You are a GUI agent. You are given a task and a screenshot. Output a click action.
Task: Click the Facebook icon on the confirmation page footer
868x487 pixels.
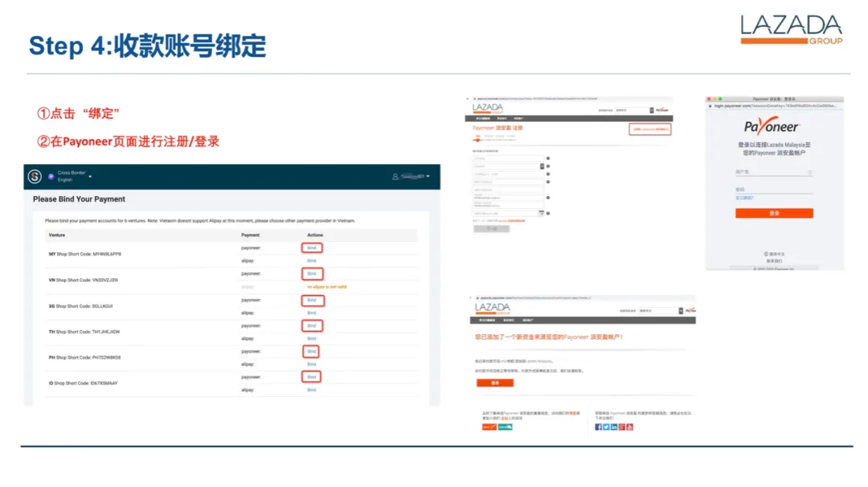599,428
